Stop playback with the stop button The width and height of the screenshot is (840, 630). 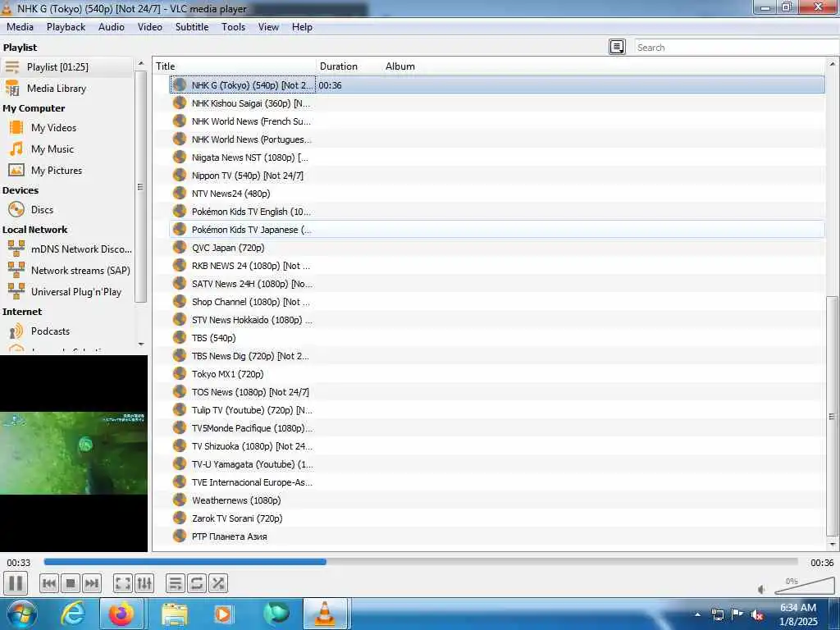[x=71, y=583]
